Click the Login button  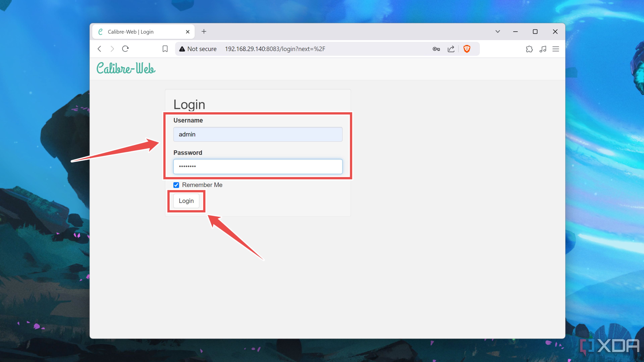[186, 201]
